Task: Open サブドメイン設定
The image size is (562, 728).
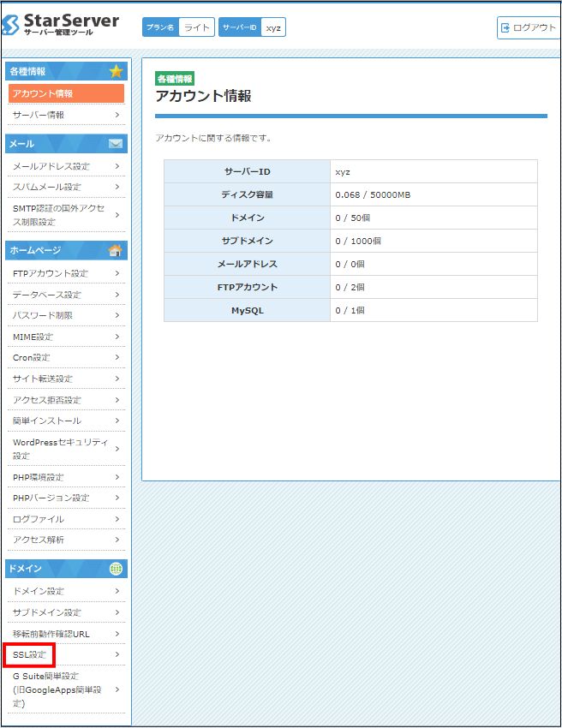Action: pyautogui.click(x=67, y=612)
